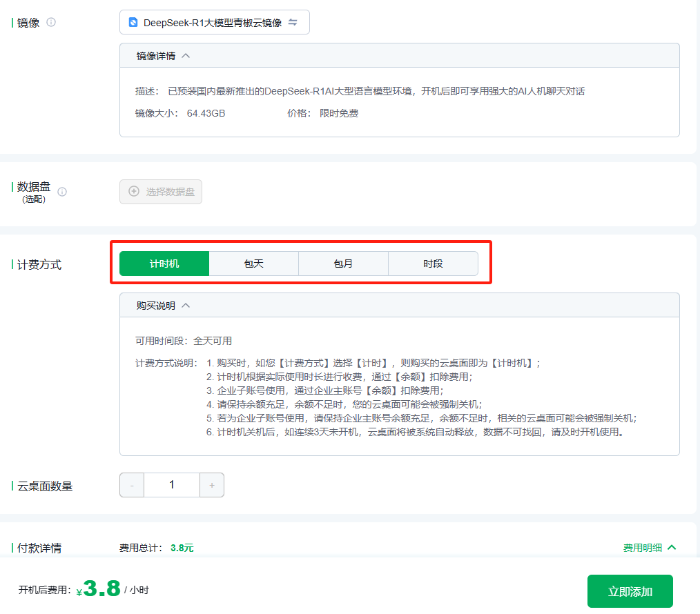Click the 立即添加 button
The width and height of the screenshot is (700, 614).
tap(630, 591)
